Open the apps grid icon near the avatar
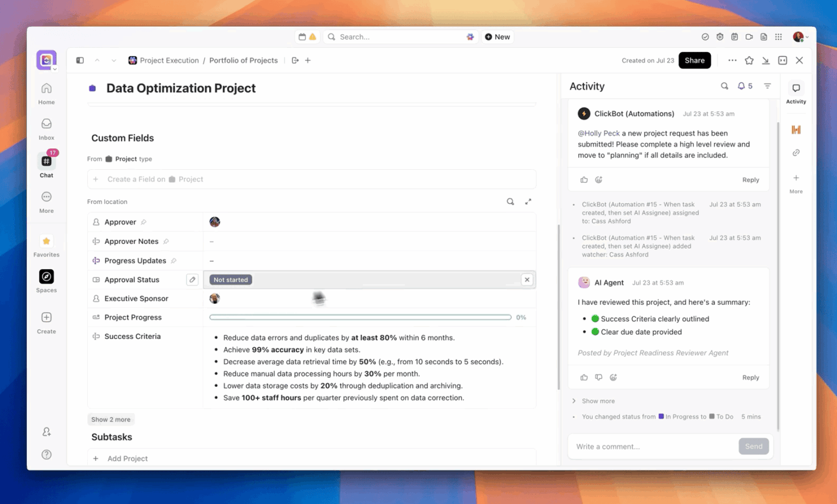This screenshot has width=837, height=504. coord(778,36)
